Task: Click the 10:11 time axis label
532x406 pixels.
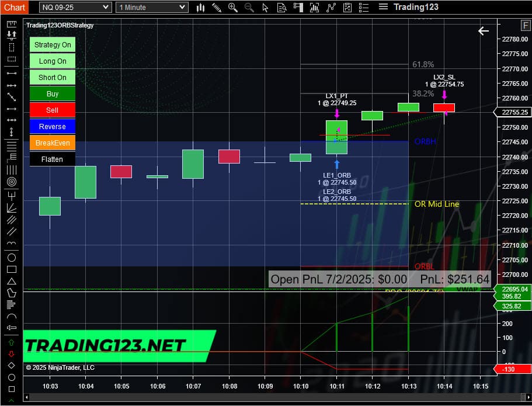Action: (336, 386)
